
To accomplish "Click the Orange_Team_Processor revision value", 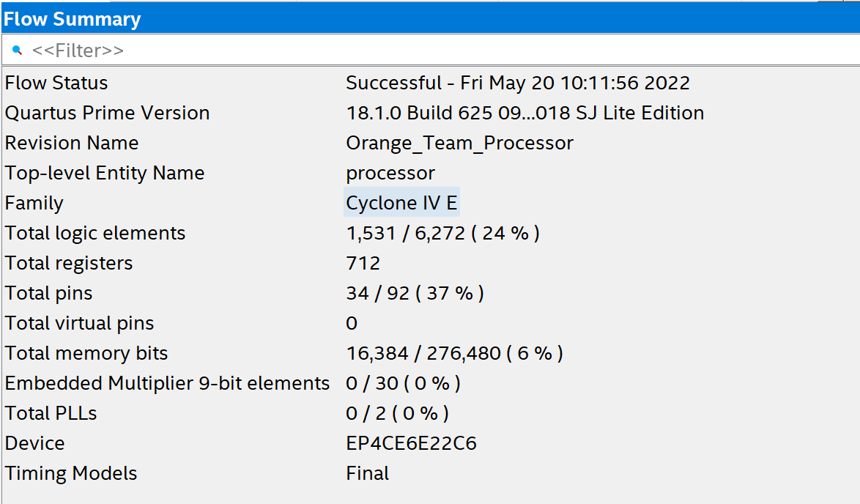I will coord(459,143).
